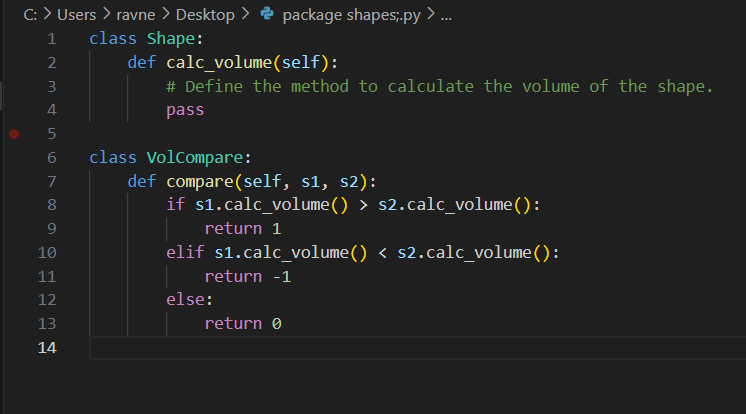746x414 pixels.
Task: Open the 'Users' breadcrumb segment
Action: tap(77, 15)
